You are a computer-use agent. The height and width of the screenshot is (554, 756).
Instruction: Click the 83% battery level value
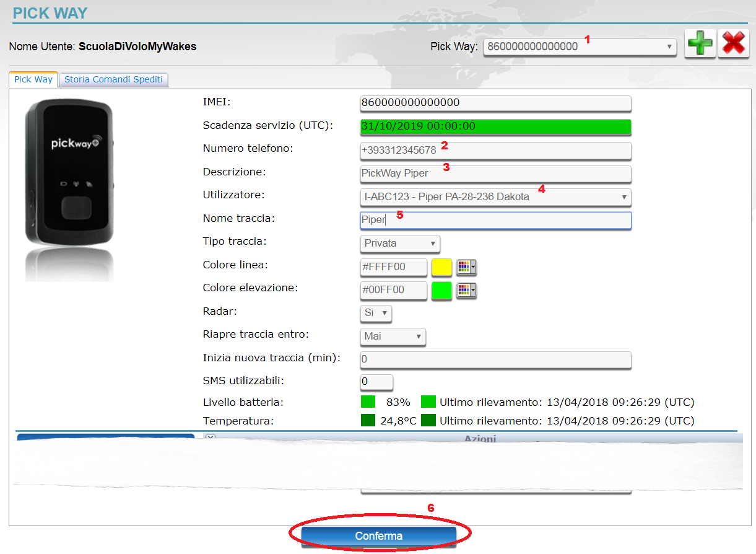pos(398,402)
